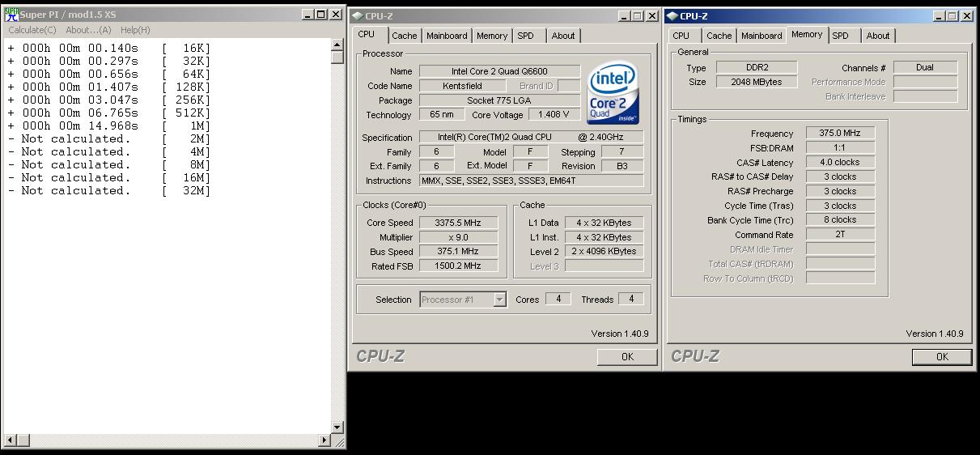The image size is (980, 455).
Task: Click OK in the second CPU-Z Memory window
Action: 942,356
